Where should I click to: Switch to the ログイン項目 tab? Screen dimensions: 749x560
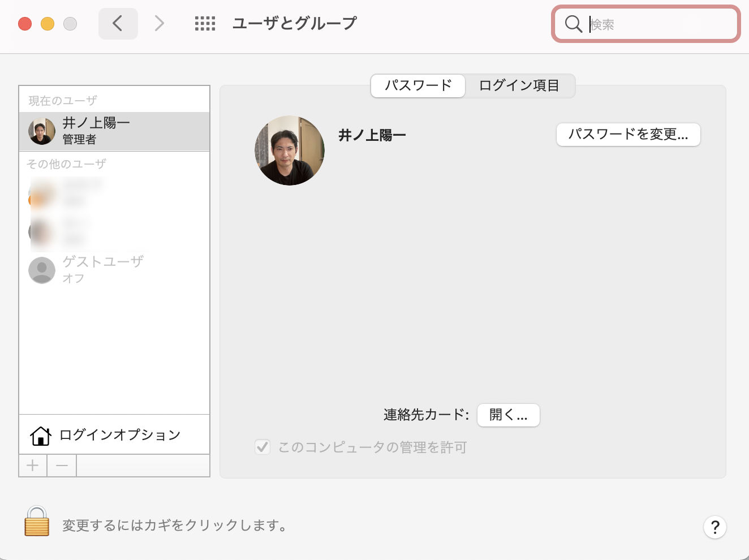pyautogui.click(x=519, y=85)
